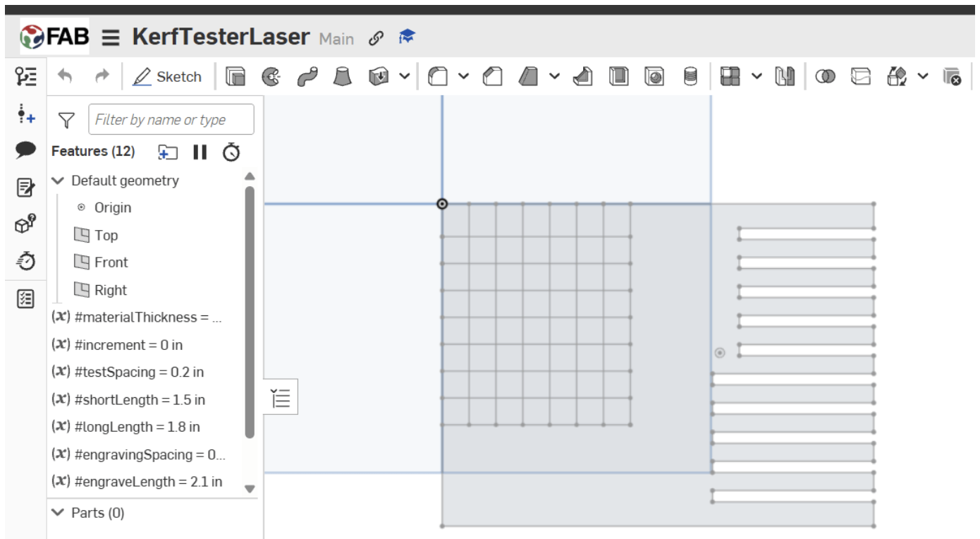Screen dimensions: 980x539
Task: Select the Extrude tool
Action: point(235,76)
